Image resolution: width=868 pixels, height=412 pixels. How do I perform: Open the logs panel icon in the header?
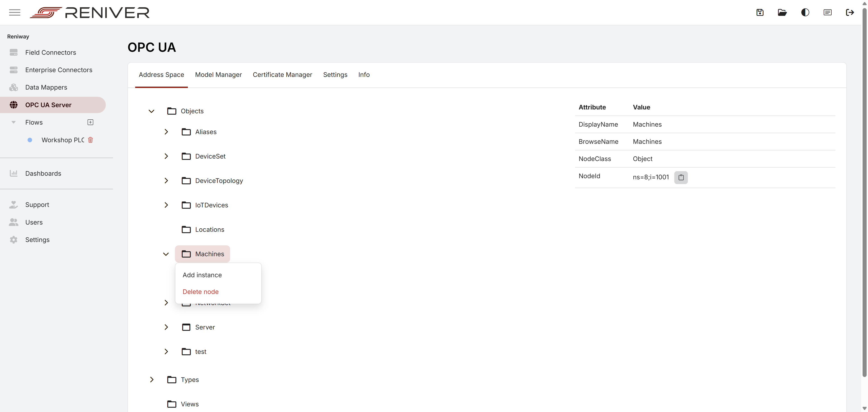(828, 12)
